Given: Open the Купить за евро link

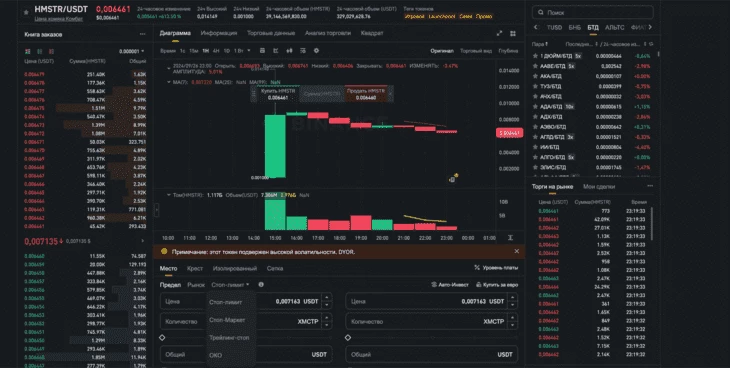Looking at the screenshot, I should tap(497, 285).
